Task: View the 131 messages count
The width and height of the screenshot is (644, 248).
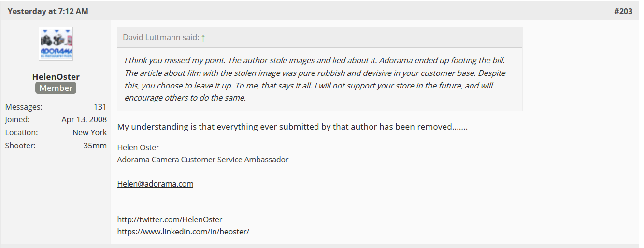Action: [100, 107]
